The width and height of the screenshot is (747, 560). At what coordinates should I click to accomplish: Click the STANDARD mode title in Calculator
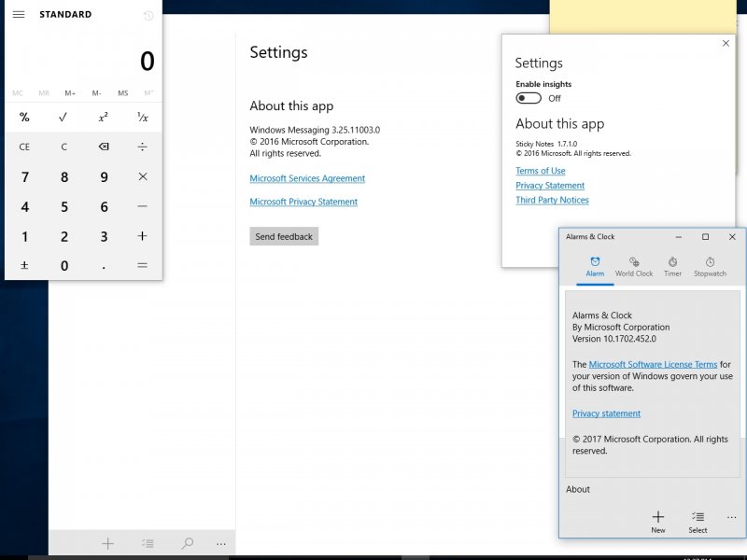tap(65, 14)
